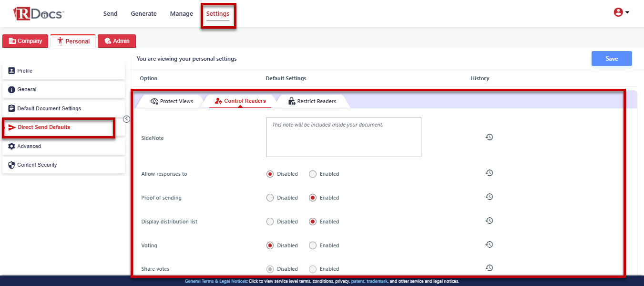View history for Proof of sending
The height and width of the screenshot is (286, 644).
pyautogui.click(x=489, y=197)
